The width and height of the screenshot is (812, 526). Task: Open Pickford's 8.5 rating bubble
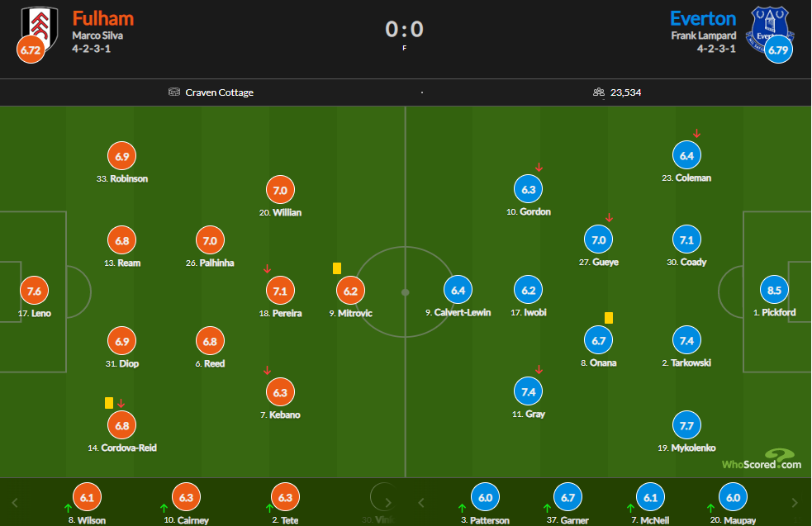[774, 291]
